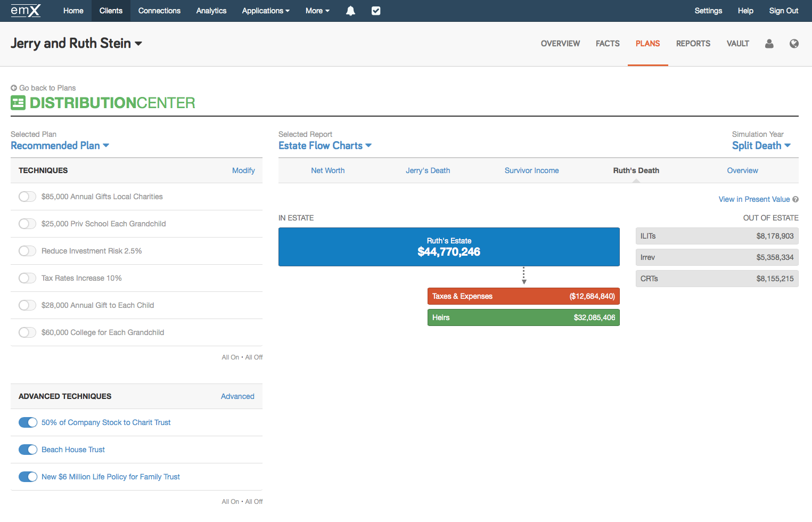The height and width of the screenshot is (522, 812).
Task: Click View in Present Value link
Action: (754, 199)
